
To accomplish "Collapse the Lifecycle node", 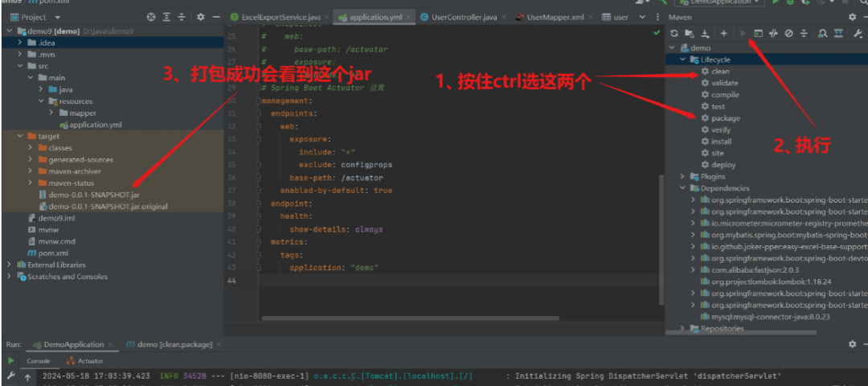I will [682, 60].
